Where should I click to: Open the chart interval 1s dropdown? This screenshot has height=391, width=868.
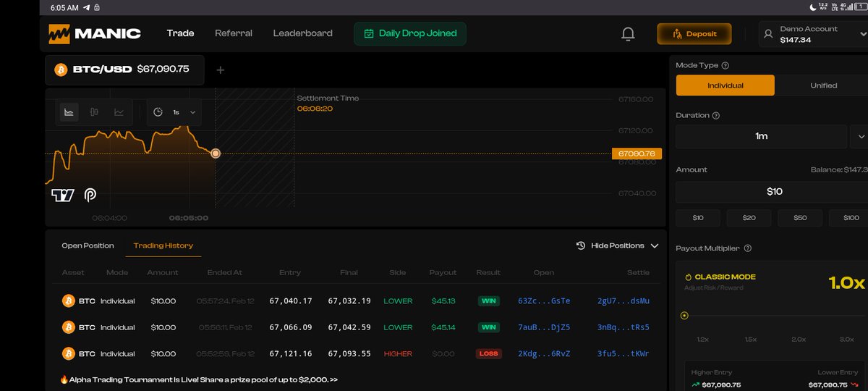pos(184,112)
